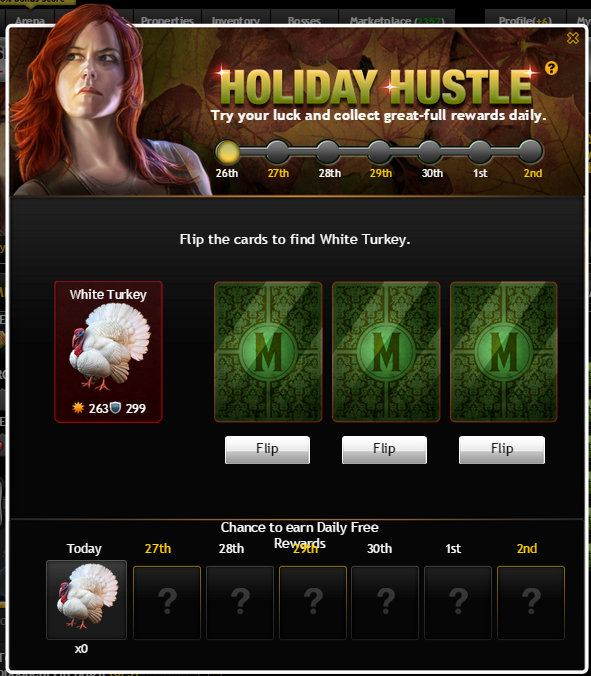Close the Holiday Hustle popup
Image resolution: width=591 pixels, height=676 pixels.
tap(573, 38)
